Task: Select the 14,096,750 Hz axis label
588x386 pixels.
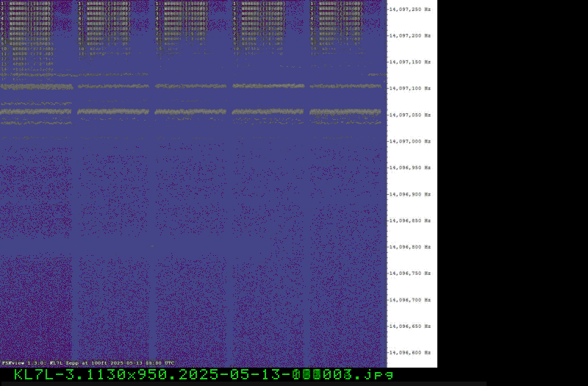Action: (x=410, y=274)
